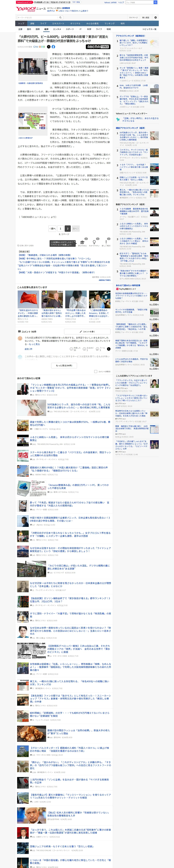This screenshot has height=868, width=174.
Task: Click the web search magnifier button at top
Action: [x=155, y=2]
